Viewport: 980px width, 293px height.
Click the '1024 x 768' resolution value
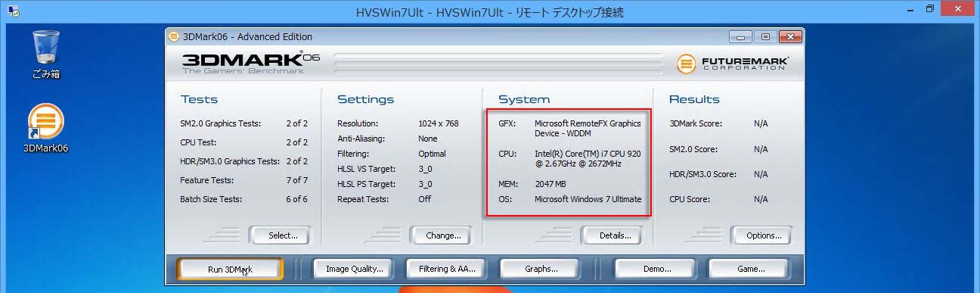[x=438, y=123]
